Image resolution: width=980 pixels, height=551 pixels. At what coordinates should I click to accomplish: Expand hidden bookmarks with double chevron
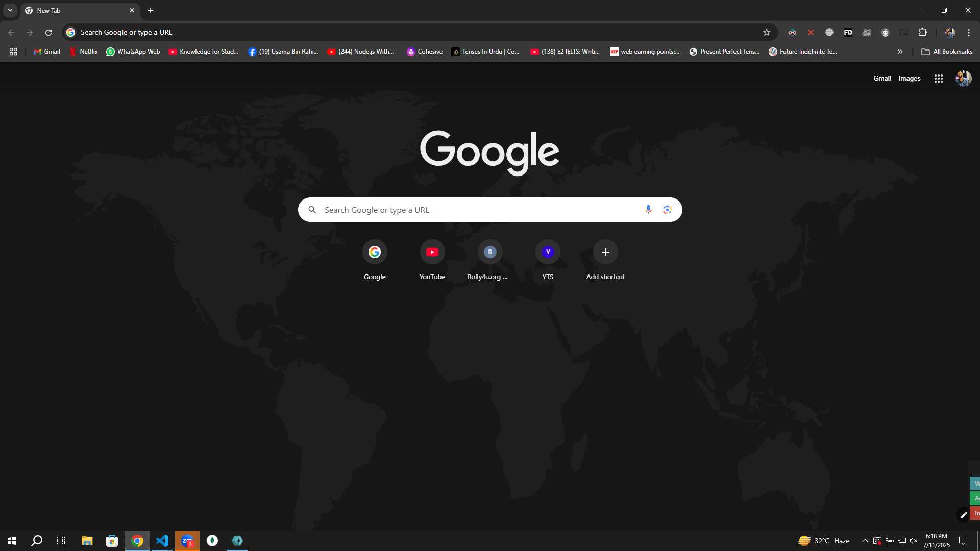point(900,52)
